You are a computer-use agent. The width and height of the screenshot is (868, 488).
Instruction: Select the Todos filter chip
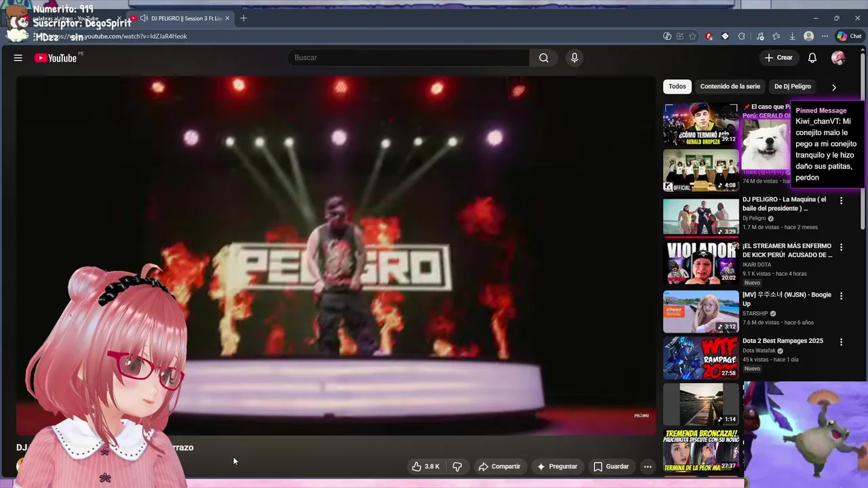pyautogui.click(x=677, y=86)
